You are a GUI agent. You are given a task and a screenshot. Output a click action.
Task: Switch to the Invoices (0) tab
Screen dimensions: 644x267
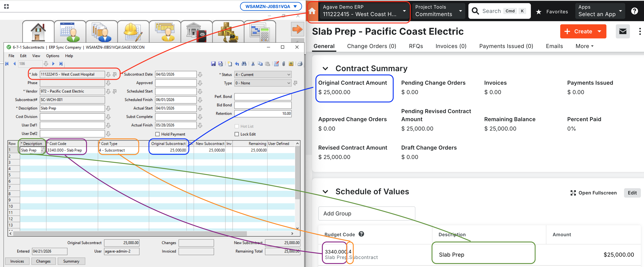[451, 46]
